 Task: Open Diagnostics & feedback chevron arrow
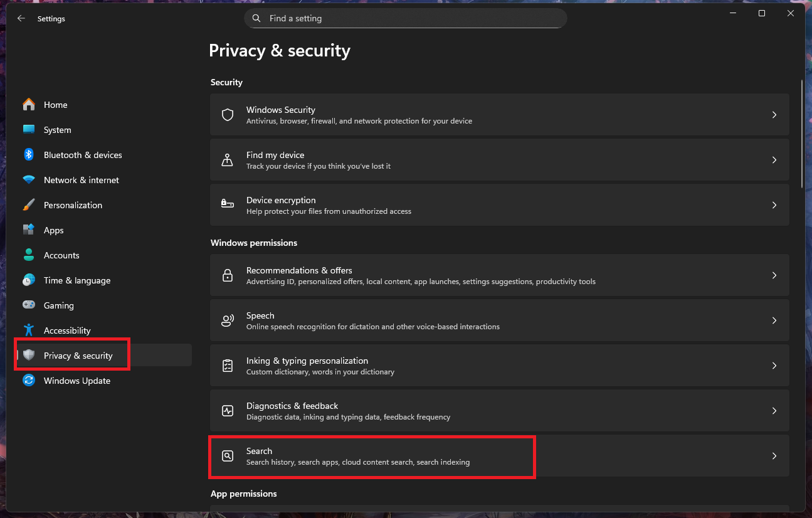coord(774,411)
